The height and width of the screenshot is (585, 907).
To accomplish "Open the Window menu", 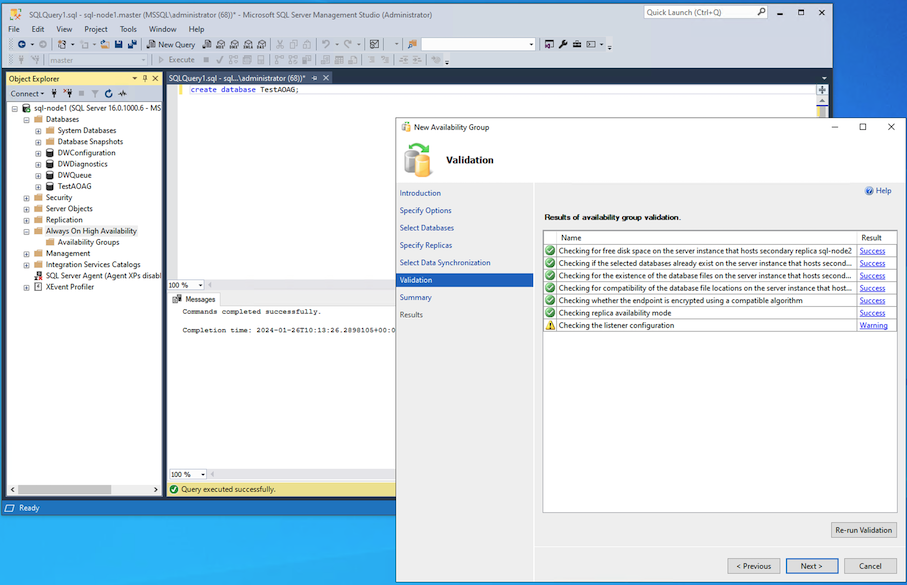I will click(x=163, y=29).
